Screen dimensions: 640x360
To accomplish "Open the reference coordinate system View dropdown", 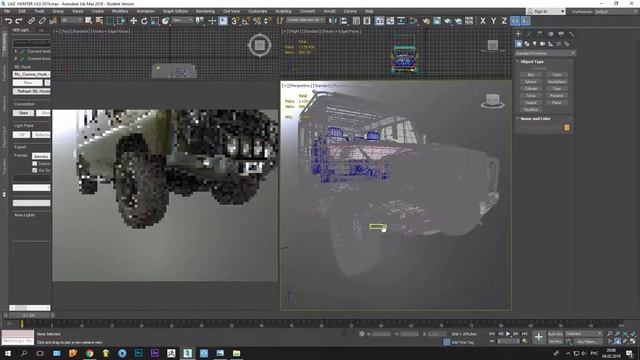I will pyautogui.click(x=182, y=20).
